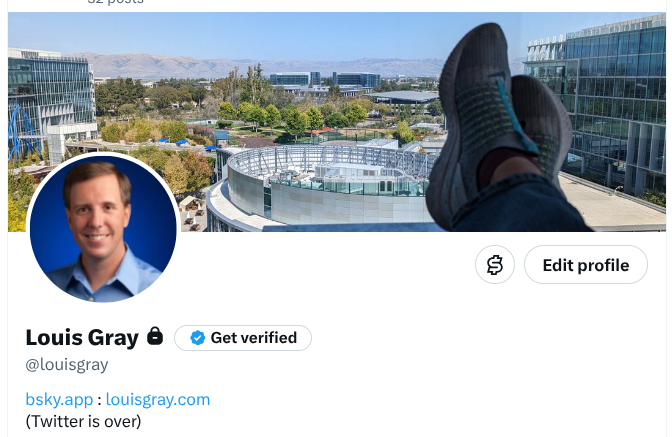The height and width of the screenshot is (437, 672).
Task: Click the padlock icon beside Louis Gray
Action: tap(155, 336)
